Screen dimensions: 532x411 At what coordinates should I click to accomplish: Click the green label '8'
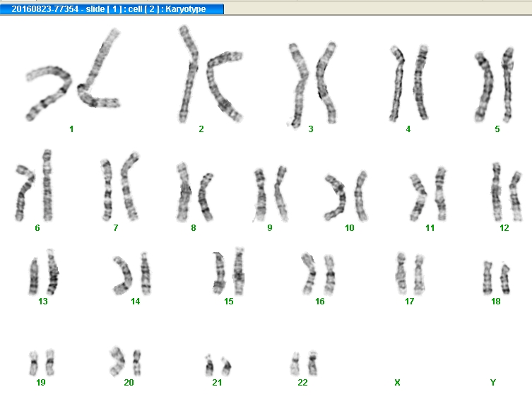[194, 228]
